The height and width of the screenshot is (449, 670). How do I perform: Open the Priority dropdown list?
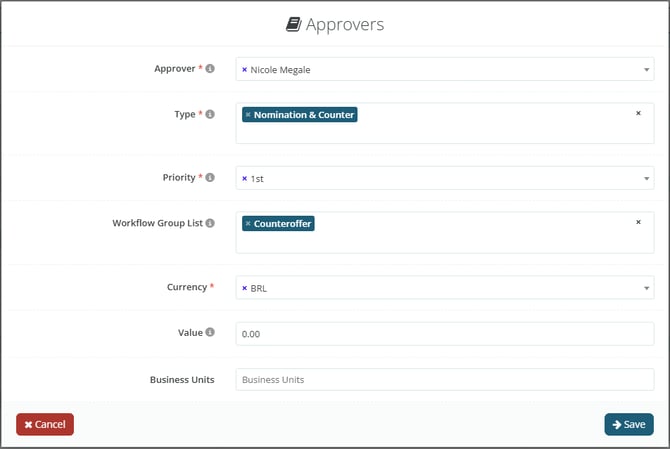(646, 179)
